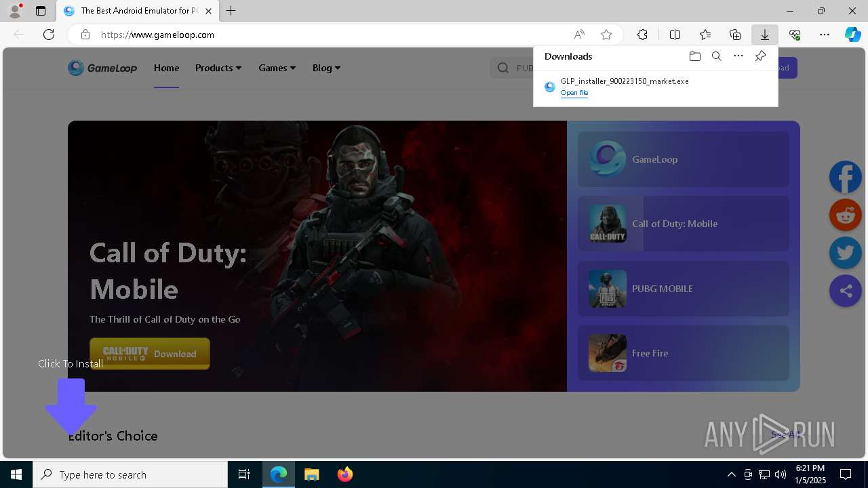
Task: Select the Free Fire card
Action: (684, 353)
